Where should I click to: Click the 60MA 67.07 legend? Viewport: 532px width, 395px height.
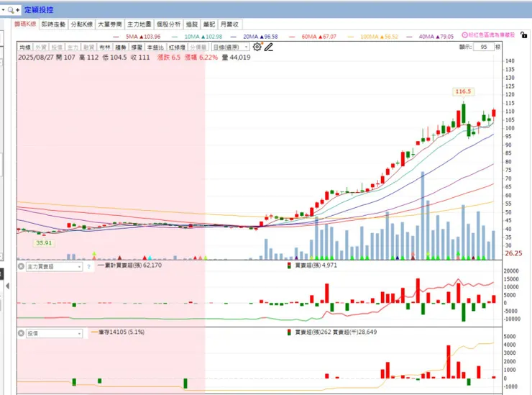(x=313, y=37)
